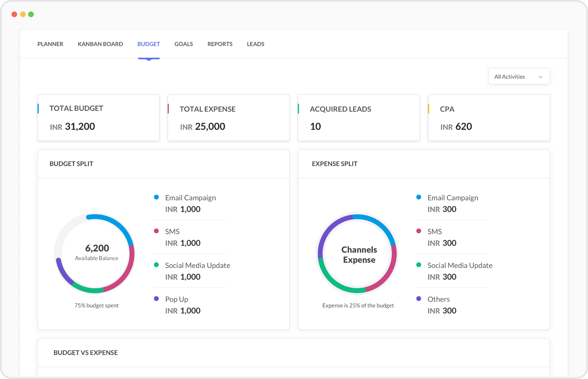The height and width of the screenshot is (379, 588).
Task: Select the Social Media Update dot in Budget Split
Action: [156, 265]
